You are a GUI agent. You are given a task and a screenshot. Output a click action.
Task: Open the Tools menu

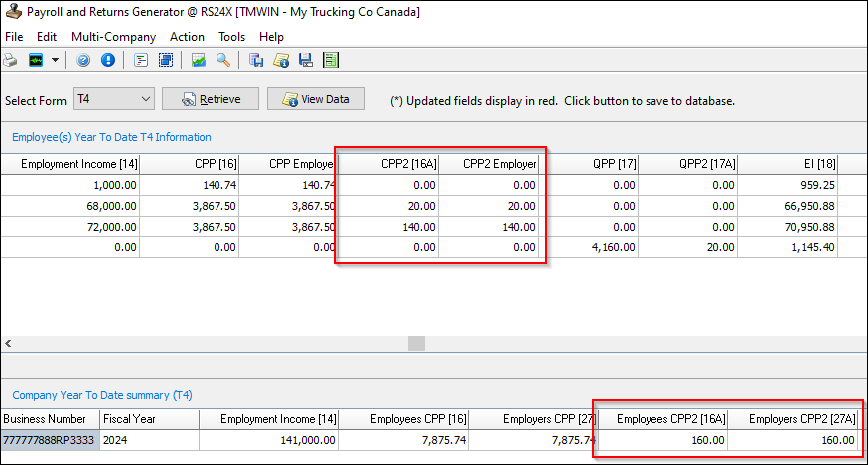231,37
